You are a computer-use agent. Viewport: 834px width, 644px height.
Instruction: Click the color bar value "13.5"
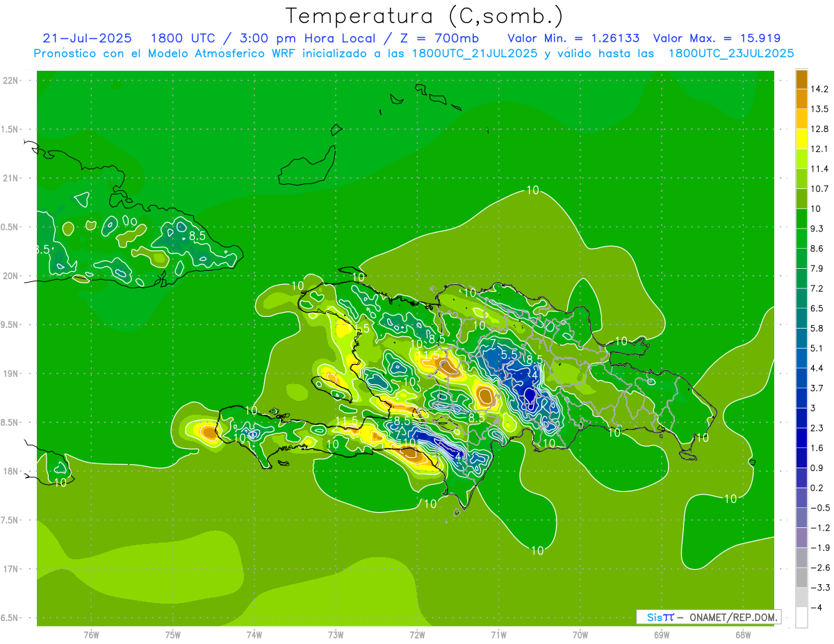[x=818, y=109]
